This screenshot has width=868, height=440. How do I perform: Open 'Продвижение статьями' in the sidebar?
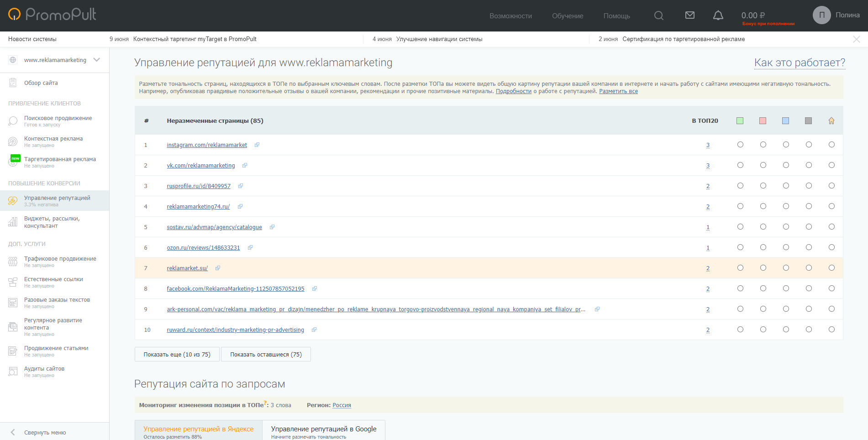(56, 348)
